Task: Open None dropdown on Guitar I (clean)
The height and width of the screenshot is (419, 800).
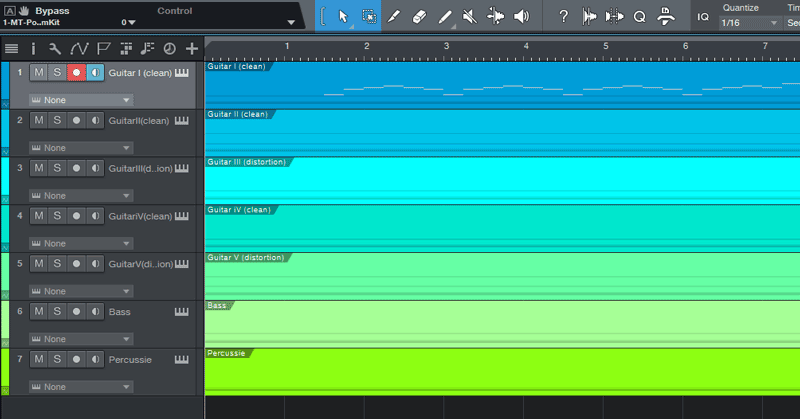Action: tap(81, 100)
